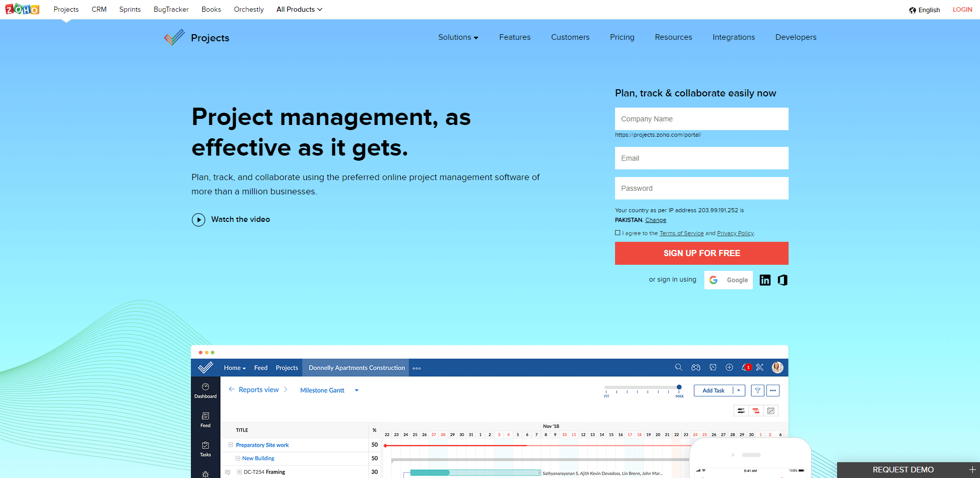This screenshot has width=980, height=478.
Task: Click the checkmark logo in preview header
Action: [205, 367]
